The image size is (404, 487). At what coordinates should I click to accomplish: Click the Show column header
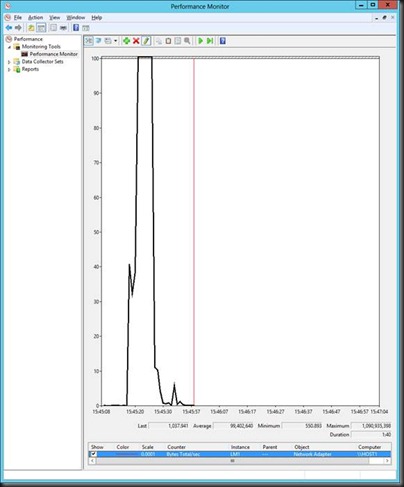pyautogui.click(x=97, y=447)
